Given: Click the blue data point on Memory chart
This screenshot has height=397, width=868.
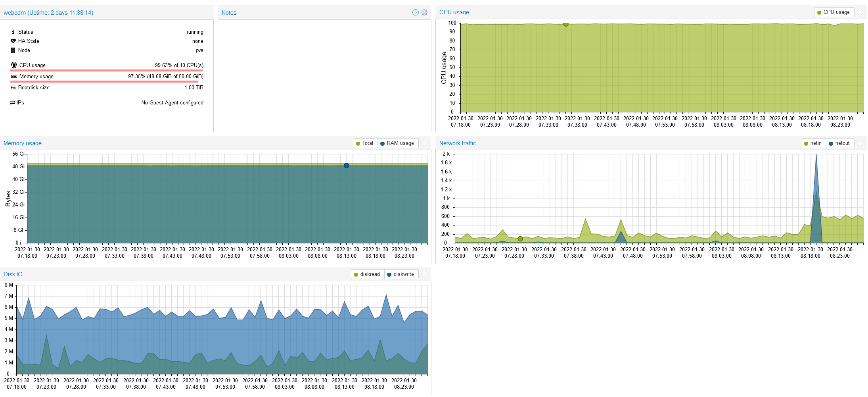Looking at the screenshot, I should (347, 166).
